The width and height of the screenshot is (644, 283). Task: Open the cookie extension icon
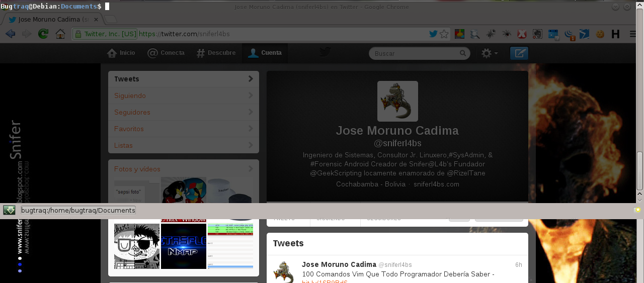click(600, 34)
